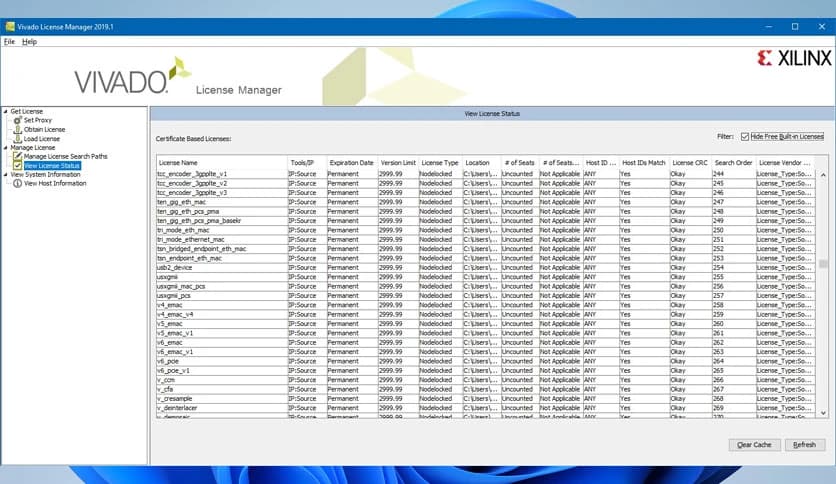Click the View License Status icon
Screen dimensions: 836x484
pos(18,166)
